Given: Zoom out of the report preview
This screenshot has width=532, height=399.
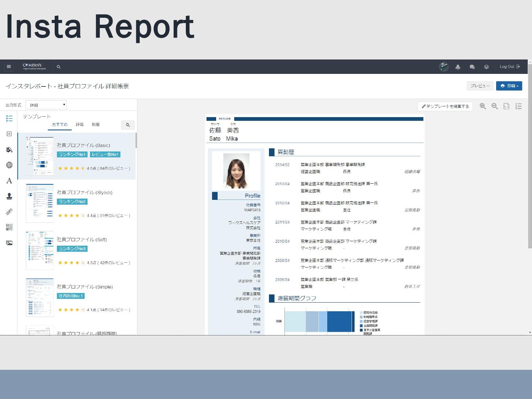Looking at the screenshot, I should click(x=494, y=106).
